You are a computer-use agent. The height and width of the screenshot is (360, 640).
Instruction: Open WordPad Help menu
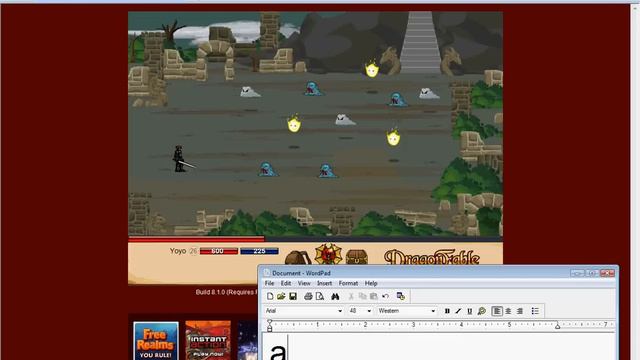click(x=371, y=283)
